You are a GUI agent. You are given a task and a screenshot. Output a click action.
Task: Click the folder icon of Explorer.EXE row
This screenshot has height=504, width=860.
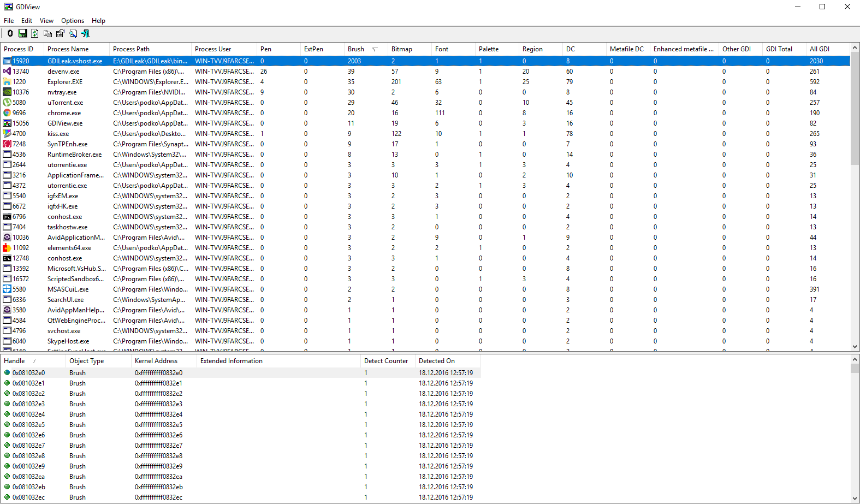pyautogui.click(x=7, y=82)
